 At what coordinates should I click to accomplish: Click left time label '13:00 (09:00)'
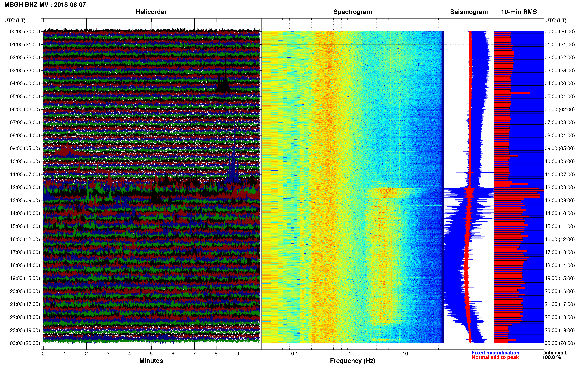click(x=25, y=200)
